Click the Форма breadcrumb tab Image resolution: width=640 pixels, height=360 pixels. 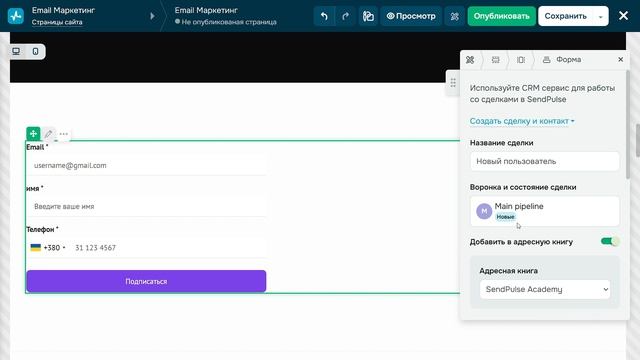(x=562, y=60)
